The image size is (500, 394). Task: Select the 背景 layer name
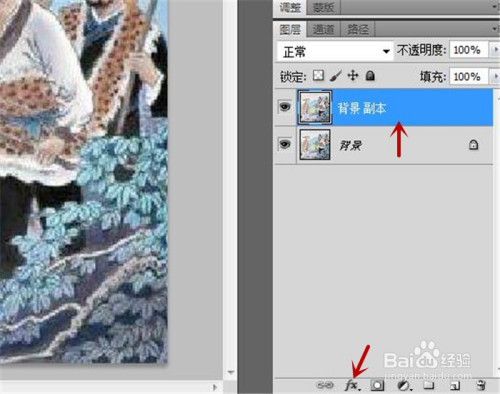pyautogui.click(x=351, y=145)
